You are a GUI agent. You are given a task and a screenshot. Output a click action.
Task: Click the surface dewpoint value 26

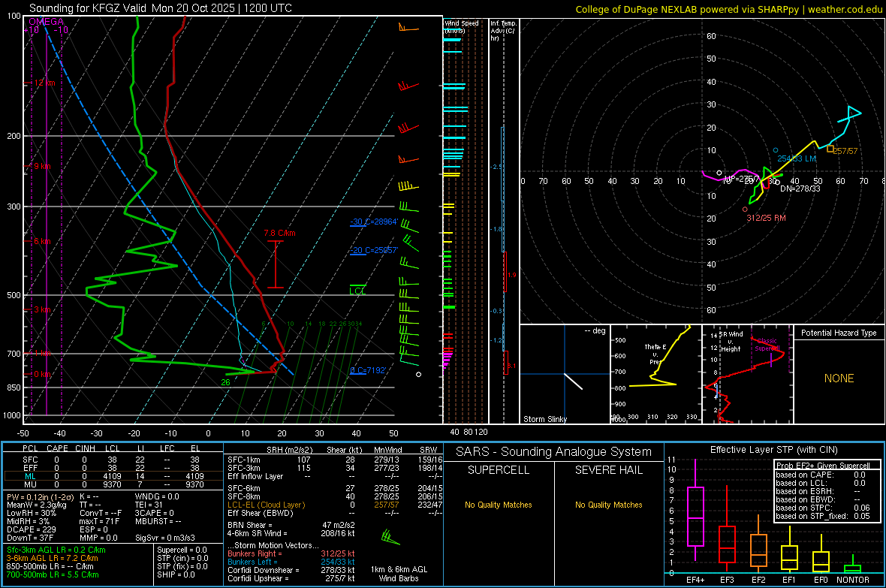[x=225, y=382]
